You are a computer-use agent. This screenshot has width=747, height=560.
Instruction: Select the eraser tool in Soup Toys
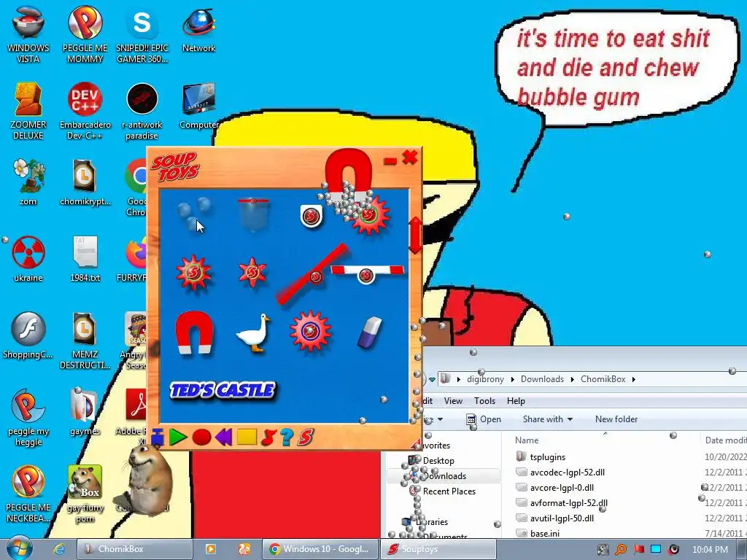click(370, 332)
